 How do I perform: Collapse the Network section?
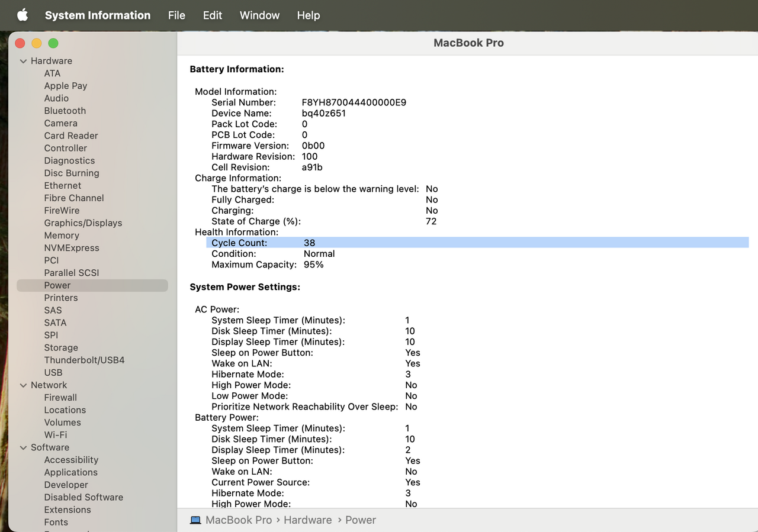coord(23,385)
